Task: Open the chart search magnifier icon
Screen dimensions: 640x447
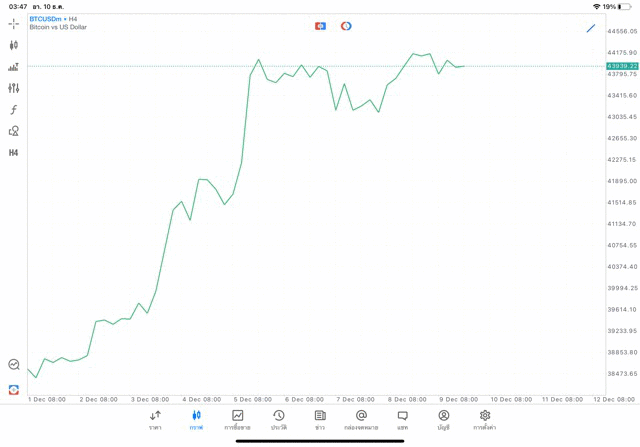Action: point(14,365)
